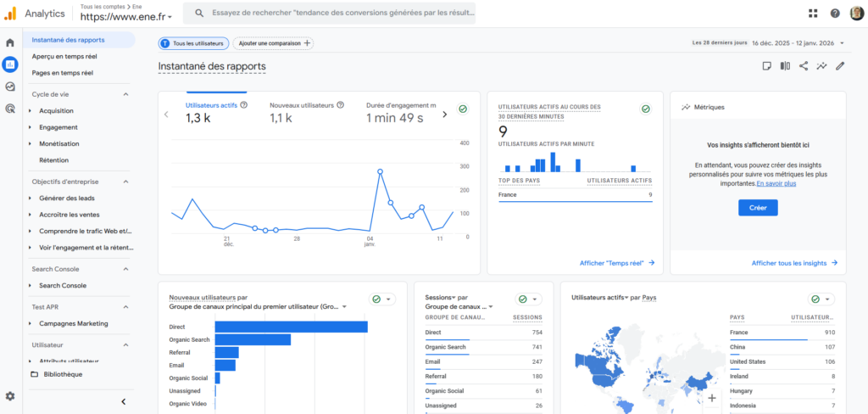Viewport: 868px width, 414px height.
Task: Click the next metric arrow in overview card
Action: (x=444, y=115)
